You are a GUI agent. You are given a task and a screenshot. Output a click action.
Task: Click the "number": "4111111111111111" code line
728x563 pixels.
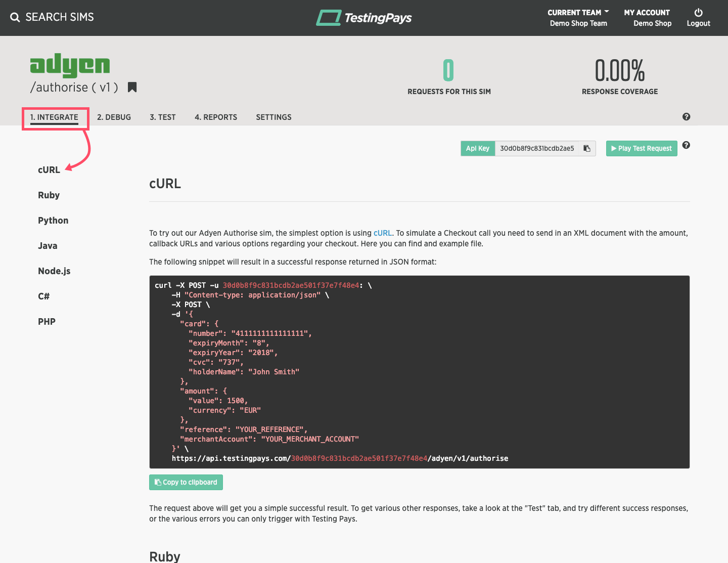point(250,333)
